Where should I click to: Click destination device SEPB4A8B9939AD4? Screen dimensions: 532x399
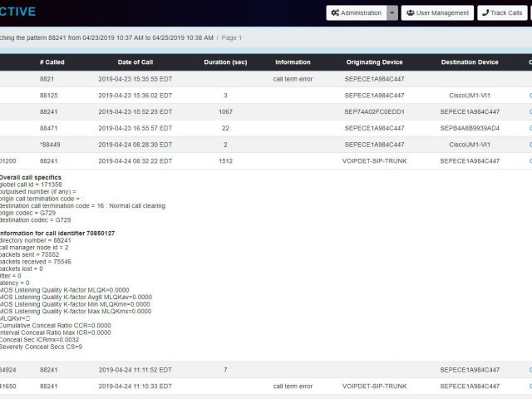point(470,128)
